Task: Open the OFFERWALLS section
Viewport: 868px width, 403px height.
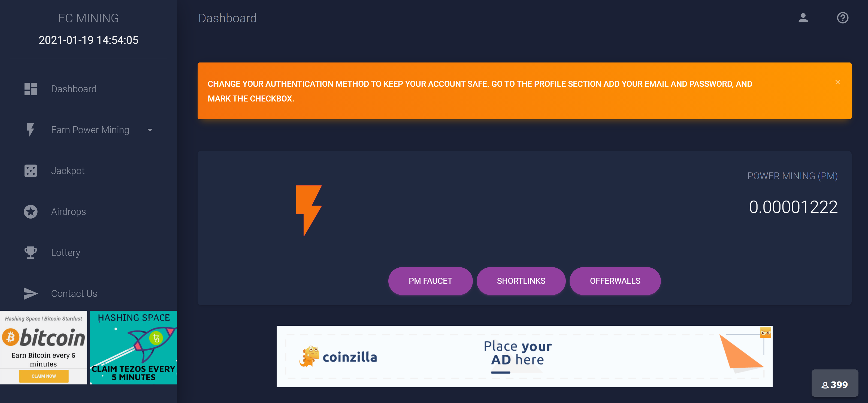Action: [x=615, y=280]
